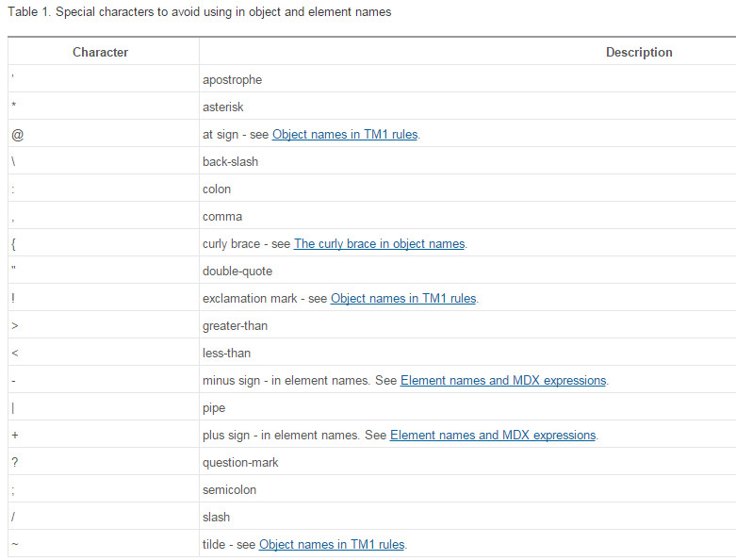Select the word apostrophe in the table
This screenshot has height=560, width=736.
(x=233, y=80)
